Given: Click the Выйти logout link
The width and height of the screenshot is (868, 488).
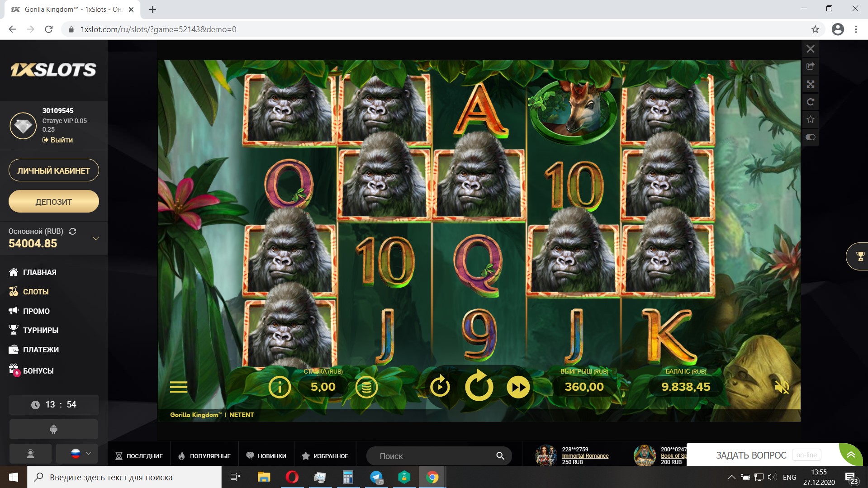Looking at the screenshot, I should (58, 140).
